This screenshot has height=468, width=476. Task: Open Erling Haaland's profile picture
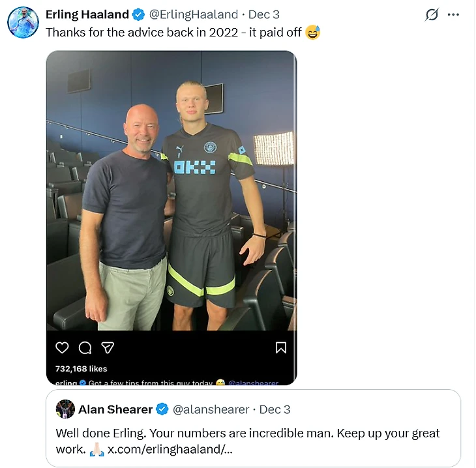pos(23,23)
